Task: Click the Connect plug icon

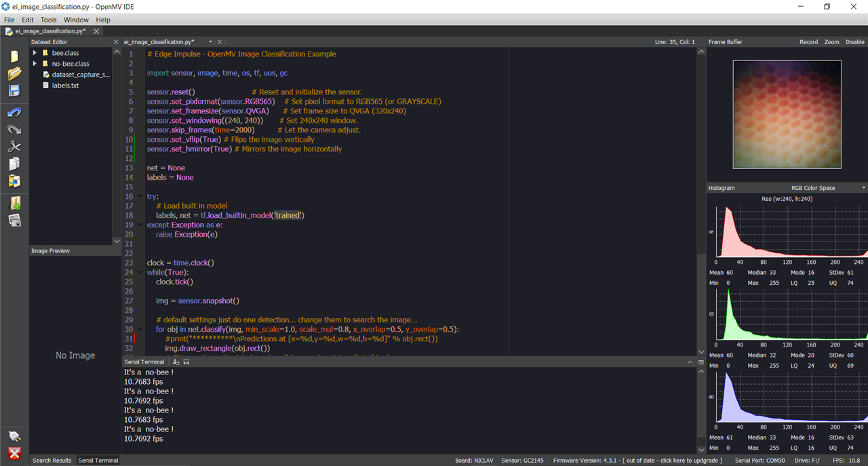Action: pyautogui.click(x=14, y=436)
